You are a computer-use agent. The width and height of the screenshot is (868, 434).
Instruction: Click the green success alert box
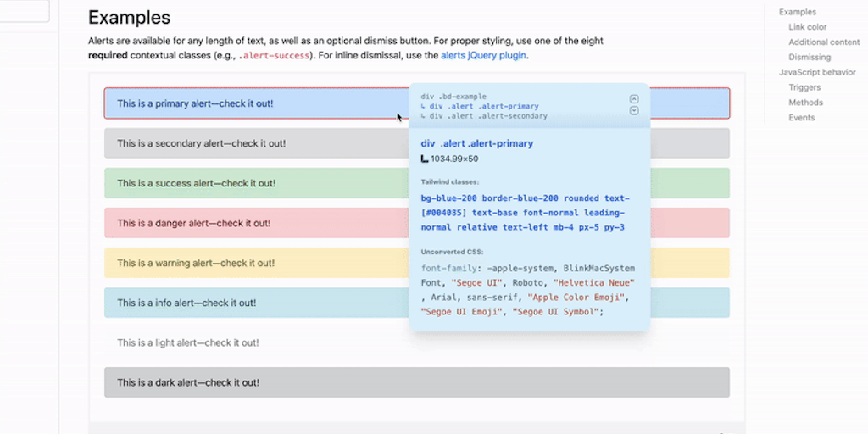[254, 183]
